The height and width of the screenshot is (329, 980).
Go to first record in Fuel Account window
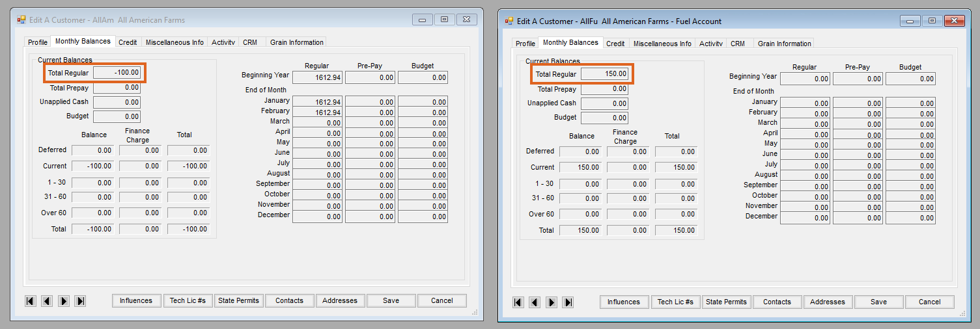point(518,302)
